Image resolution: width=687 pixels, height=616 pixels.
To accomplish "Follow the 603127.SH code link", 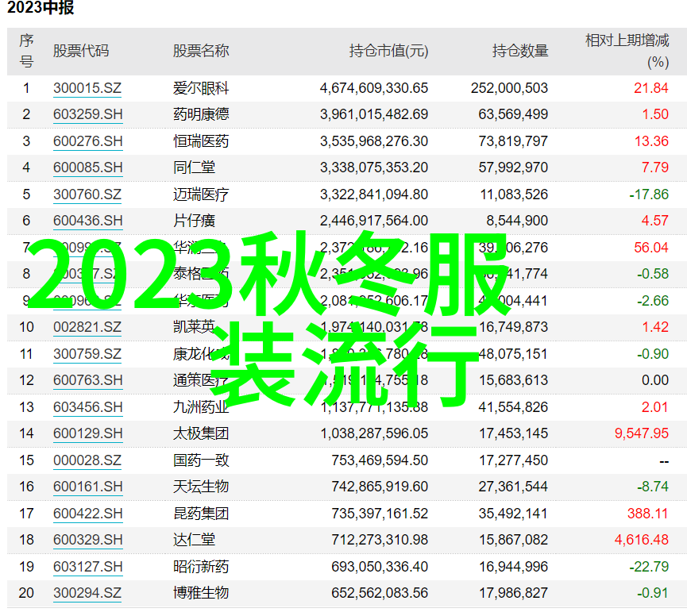I will 87,567.
